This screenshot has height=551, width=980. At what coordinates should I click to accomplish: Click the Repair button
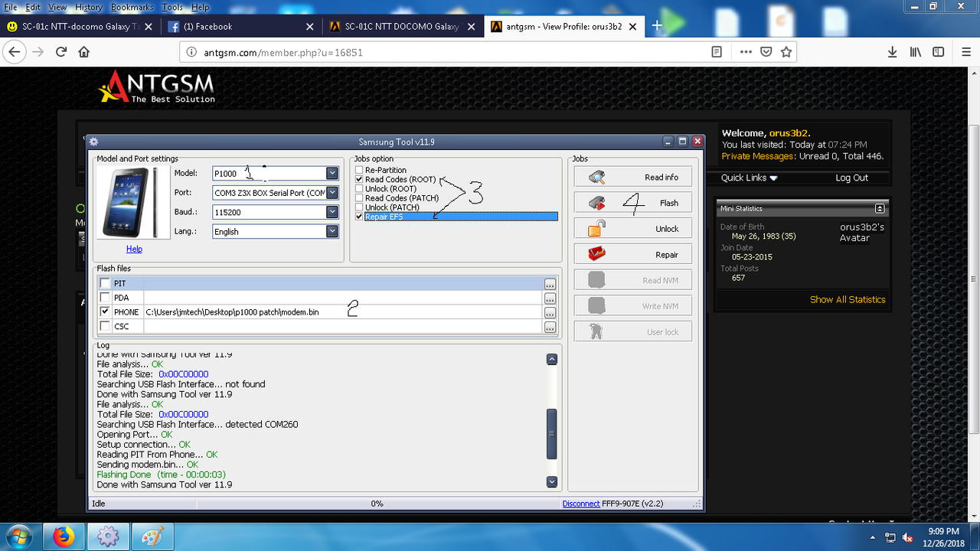[x=633, y=254]
